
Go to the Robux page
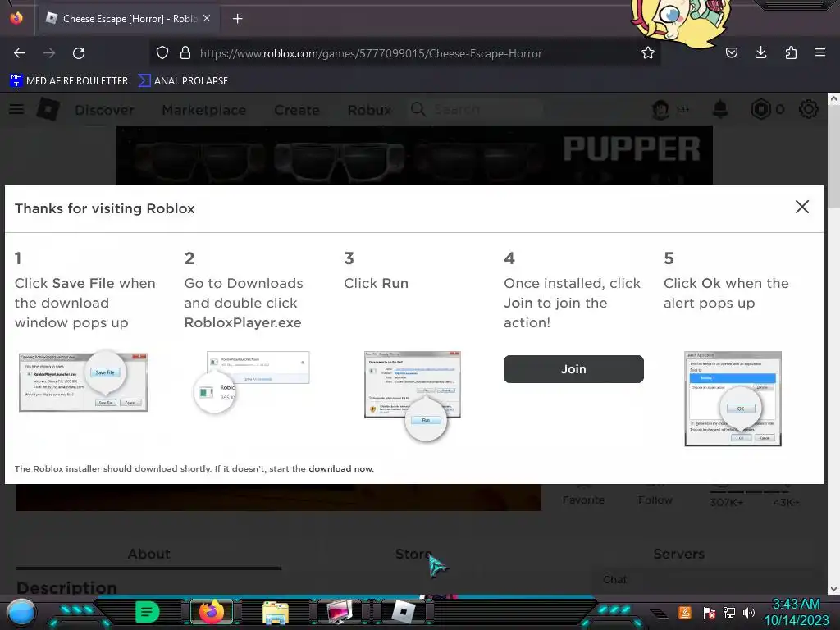[x=369, y=110]
